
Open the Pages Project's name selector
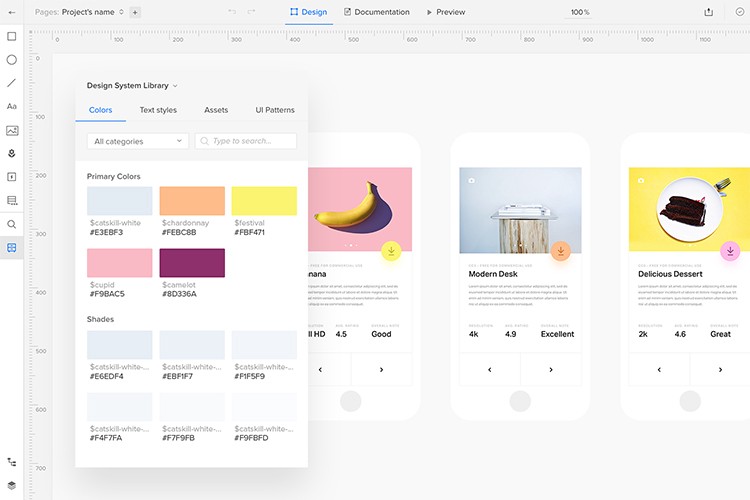click(x=80, y=12)
